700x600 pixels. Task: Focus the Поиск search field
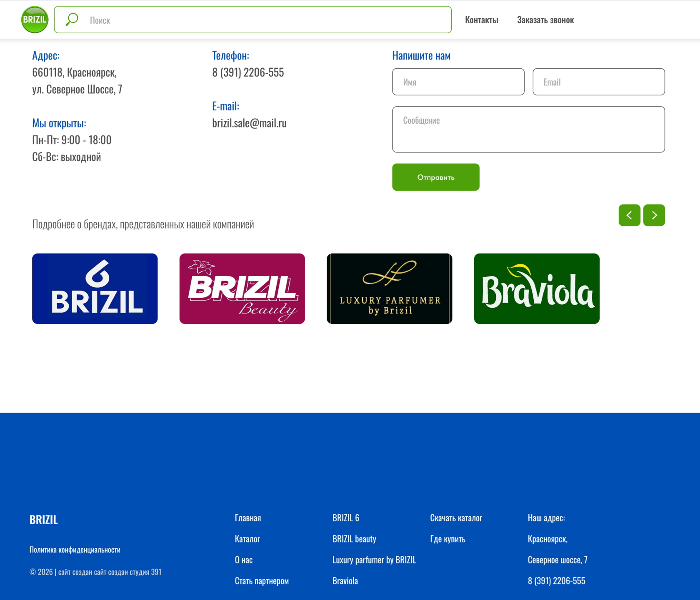(253, 20)
